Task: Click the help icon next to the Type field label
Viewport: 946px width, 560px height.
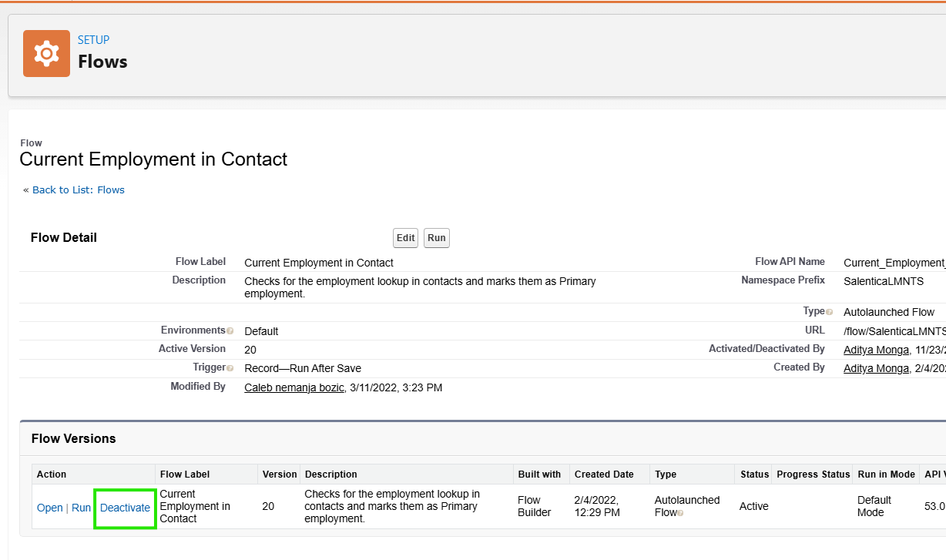Action: pyautogui.click(x=830, y=313)
